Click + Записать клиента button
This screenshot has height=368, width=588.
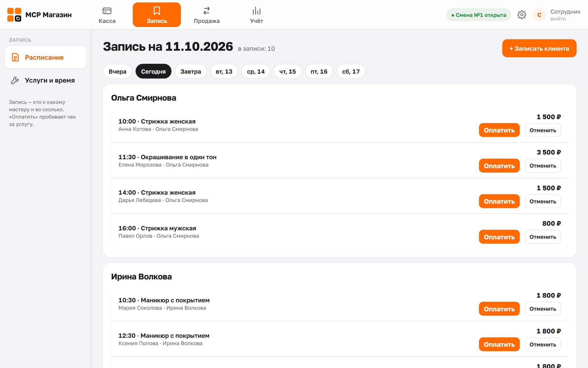pyautogui.click(x=539, y=48)
